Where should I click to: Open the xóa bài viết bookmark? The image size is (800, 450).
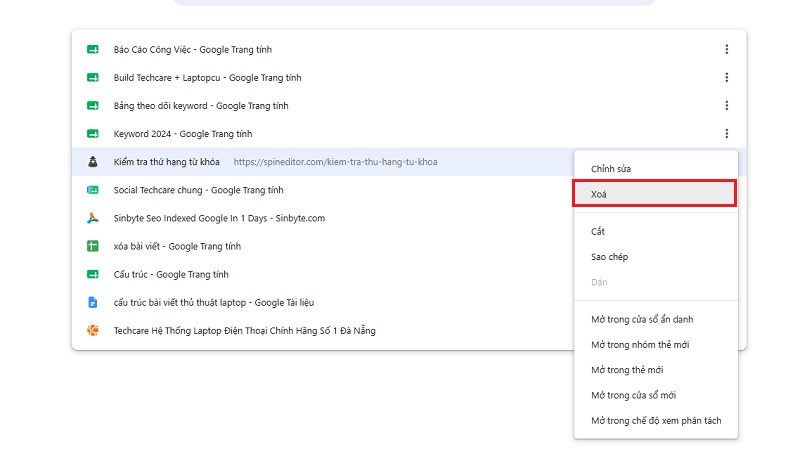[x=177, y=246]
